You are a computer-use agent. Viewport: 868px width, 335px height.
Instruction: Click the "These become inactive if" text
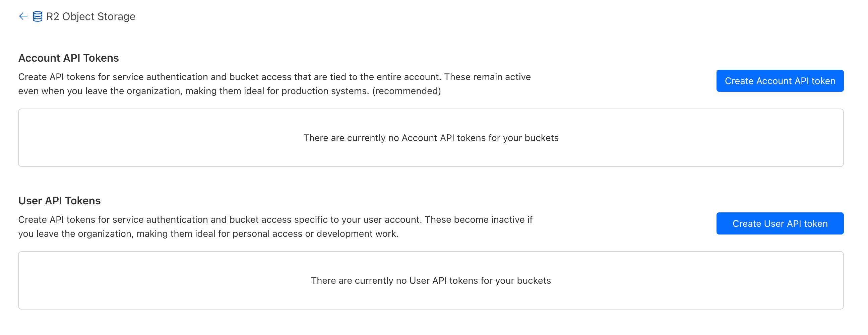coord(479,219)
